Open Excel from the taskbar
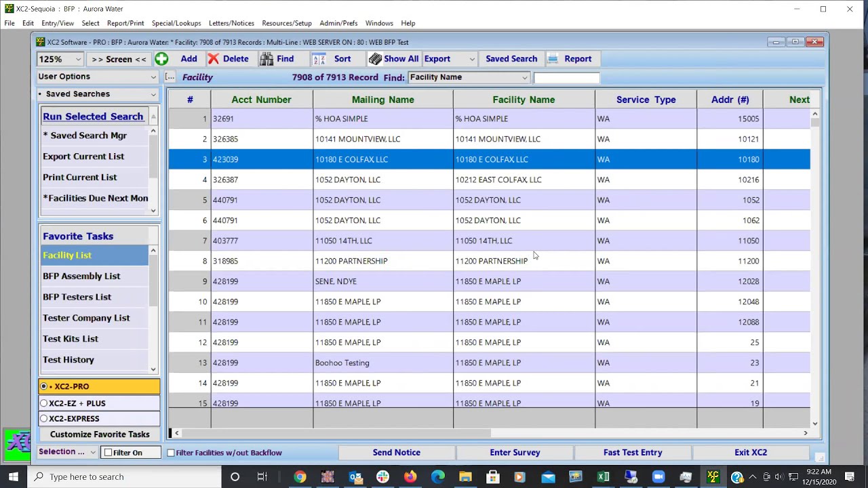 coord(603,476)
